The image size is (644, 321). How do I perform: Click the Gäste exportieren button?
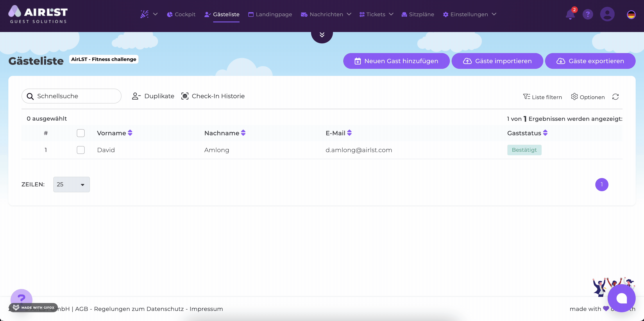[x=590, y=61]
